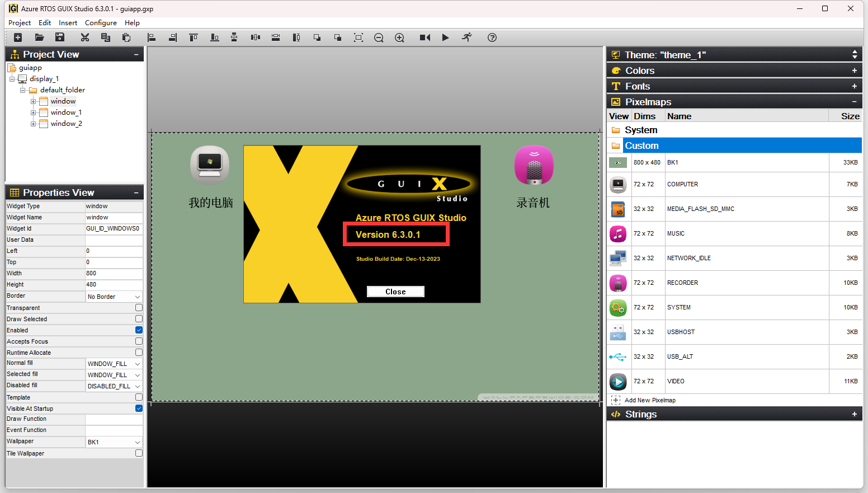
Task: Align selected widgets to the bottom
Action: pyautogui.click(x=214, y=37)
